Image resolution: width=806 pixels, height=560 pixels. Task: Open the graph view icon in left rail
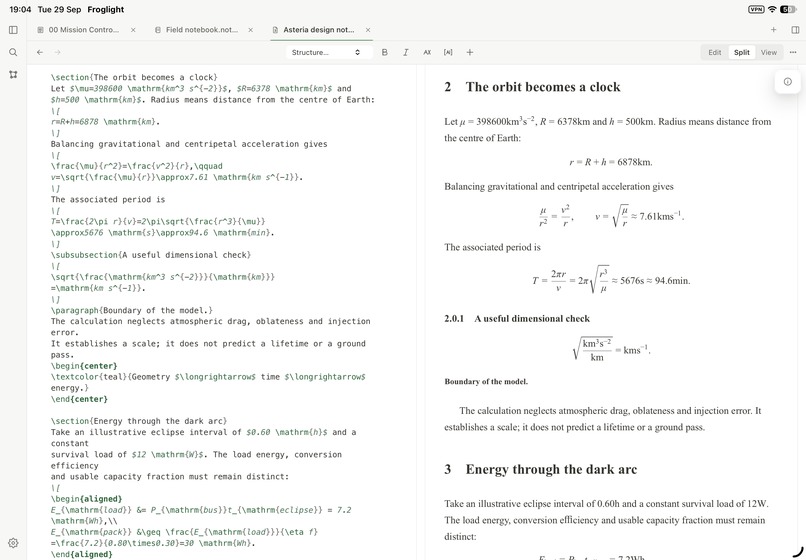click(13, 75)
